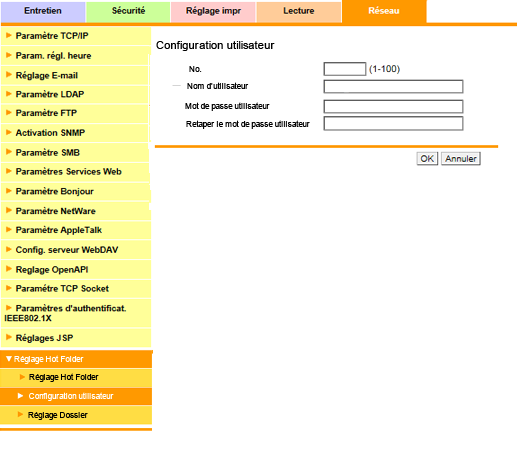Click arrow icon beside Paramètre FTP
Image resolution: width=517 pixels, height=450 pixels.
(9, 112)
